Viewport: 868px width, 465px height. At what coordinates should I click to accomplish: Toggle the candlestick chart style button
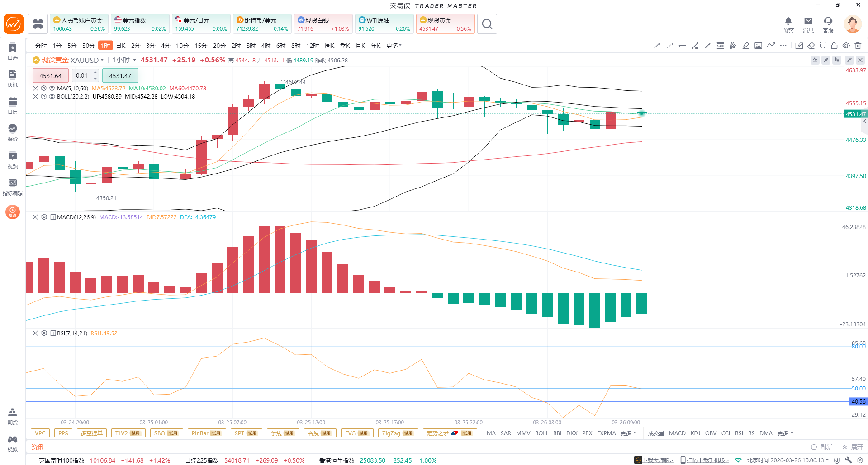click(837, 60)
